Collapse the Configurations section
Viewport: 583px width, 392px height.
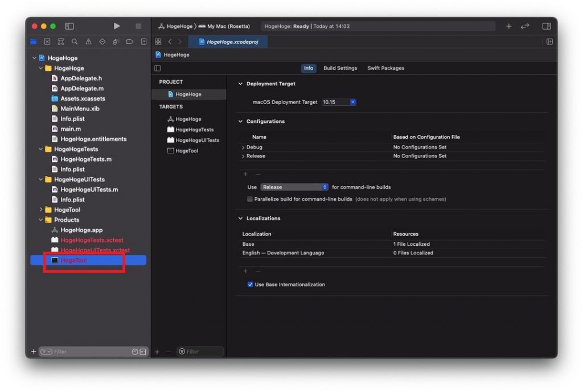pos(241,121)
